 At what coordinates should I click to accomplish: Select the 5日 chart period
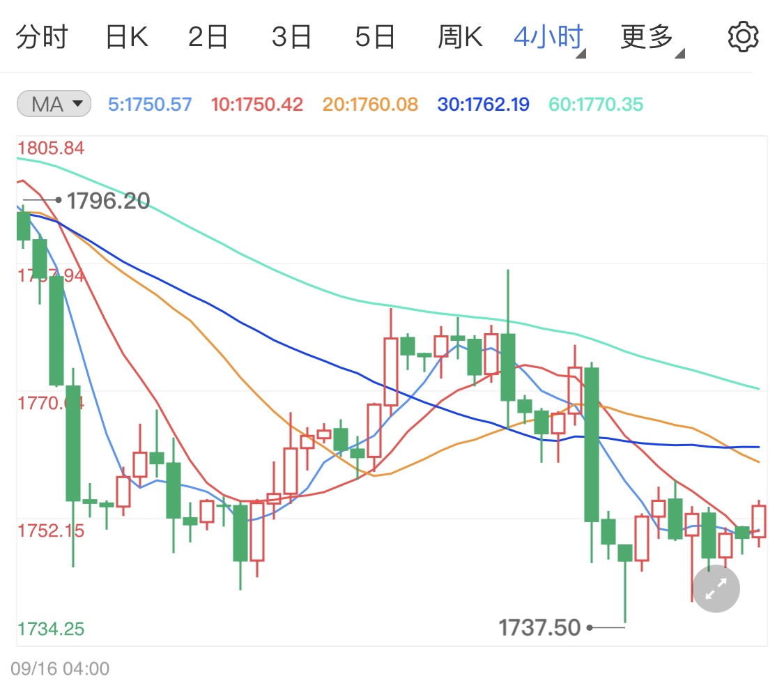pyautogui.click(x=375, y=37)
